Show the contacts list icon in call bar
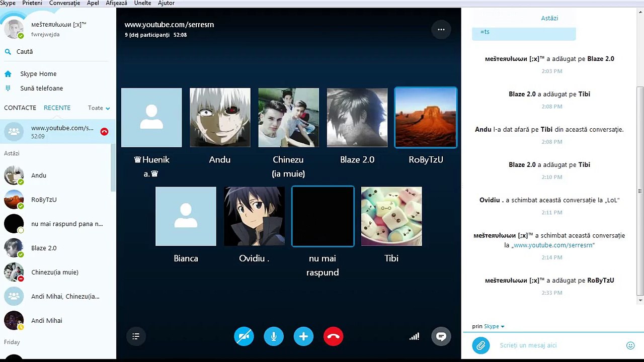Viewport: 644px width, 362px height. [135, 336]
